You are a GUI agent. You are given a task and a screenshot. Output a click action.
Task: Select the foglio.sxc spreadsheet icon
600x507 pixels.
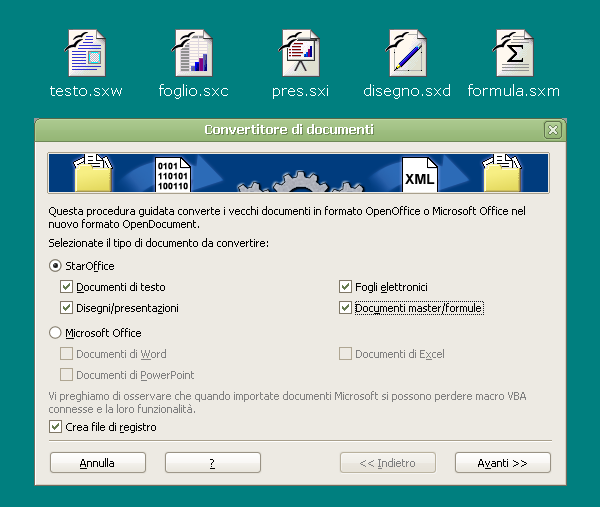point(192,53)
